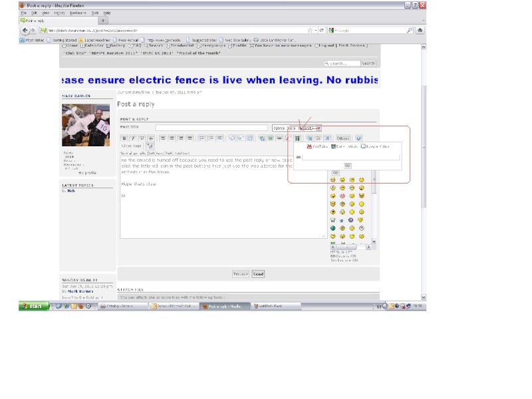Open the Gallery forum link

click(116, 45)
